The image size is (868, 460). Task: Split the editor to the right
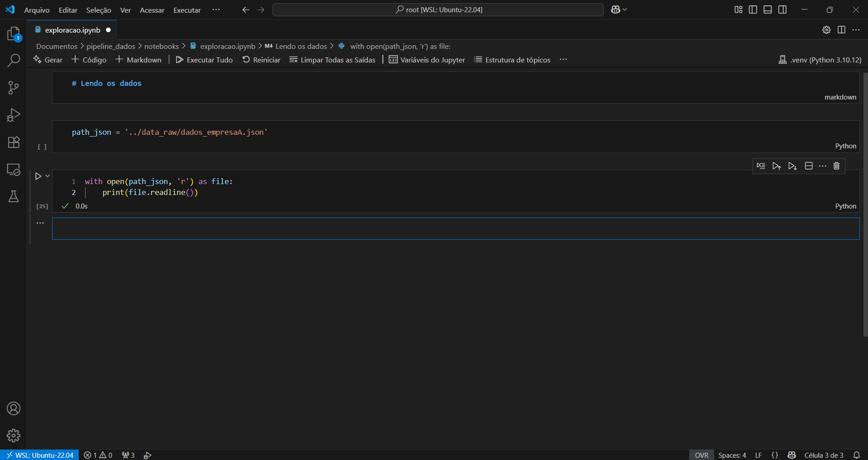tap(841, 30)
